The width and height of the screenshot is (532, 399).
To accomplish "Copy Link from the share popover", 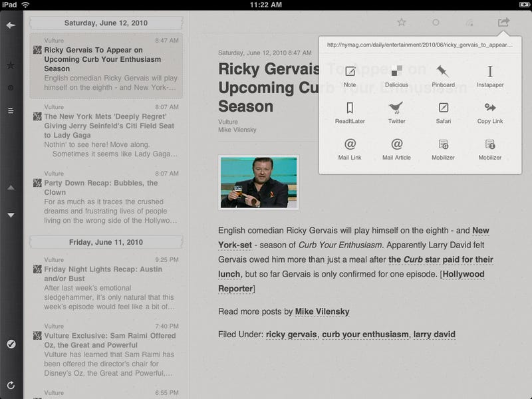I will click(490, 113).
